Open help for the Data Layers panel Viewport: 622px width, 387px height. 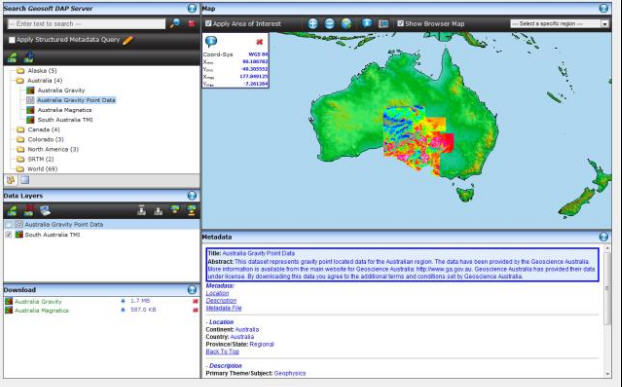[192, 195]
